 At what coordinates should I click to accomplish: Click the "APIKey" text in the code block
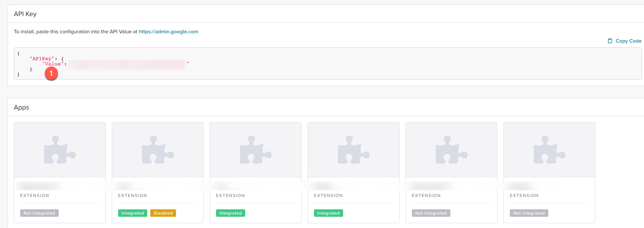(x=42, y=59)
